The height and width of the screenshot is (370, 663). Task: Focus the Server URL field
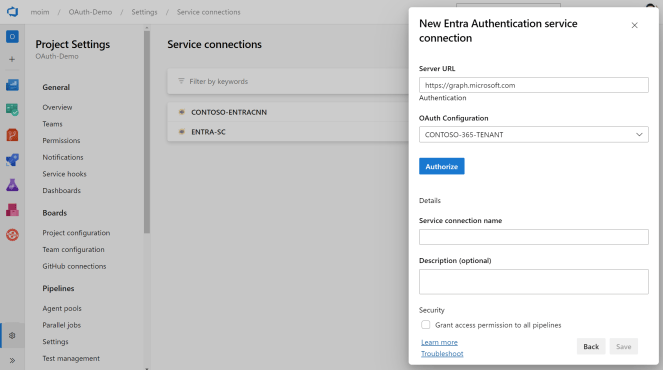coord(534,85)
